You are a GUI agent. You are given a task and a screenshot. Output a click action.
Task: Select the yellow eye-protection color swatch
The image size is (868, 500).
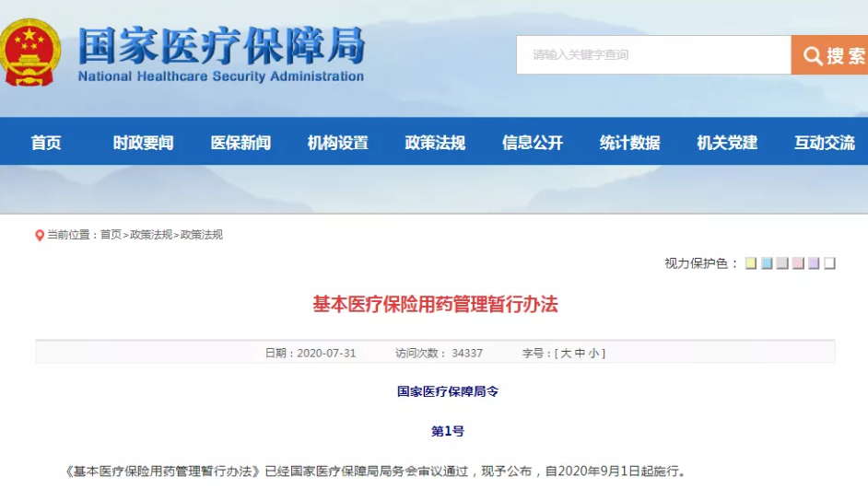751,263
